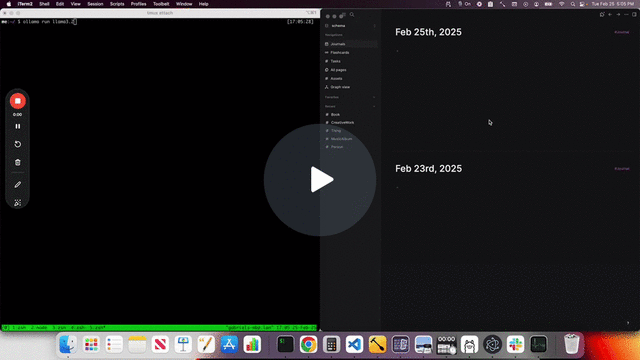The width and height of the screenshot is (640, 360).
Task: Open Pages from the Dock
Action: point(206,344)
